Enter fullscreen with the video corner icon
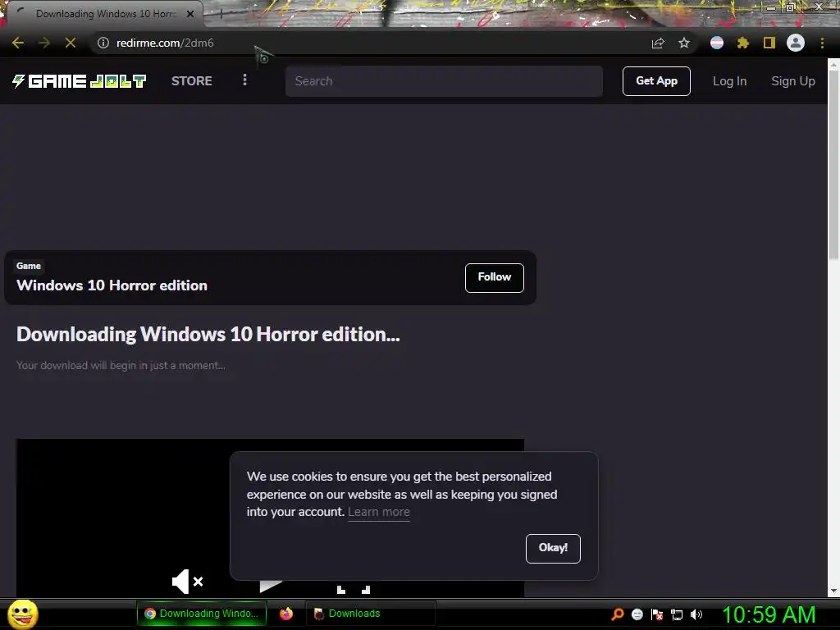The height and width of the screenshot is (630, 840). (x=354, y=588)
